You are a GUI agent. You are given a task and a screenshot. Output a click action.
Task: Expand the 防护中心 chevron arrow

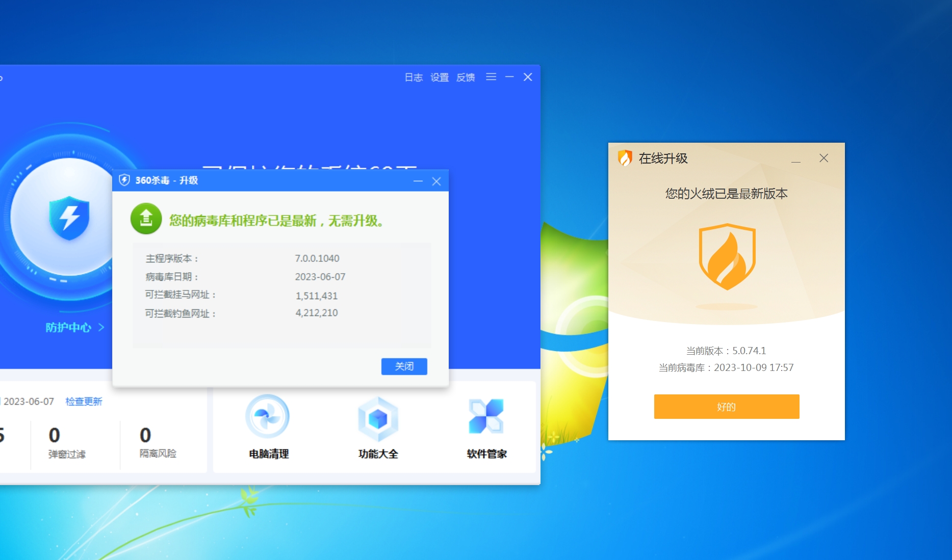tap(101, 328)
